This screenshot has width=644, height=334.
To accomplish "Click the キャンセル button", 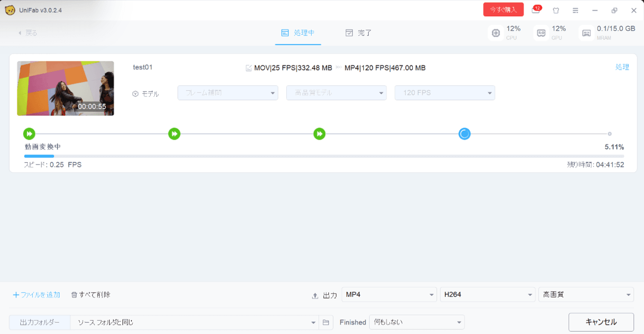I will [x=601, y=322].
